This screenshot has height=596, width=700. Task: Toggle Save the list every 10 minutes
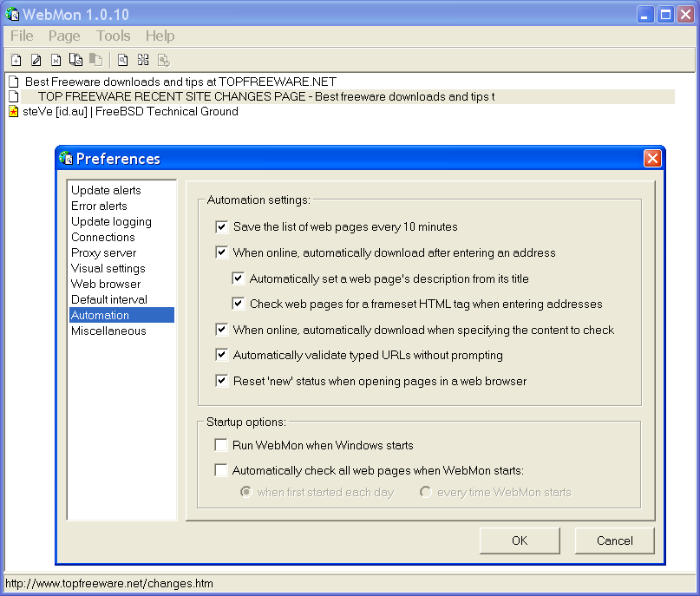pyautogui.click(x=221, y=226)
